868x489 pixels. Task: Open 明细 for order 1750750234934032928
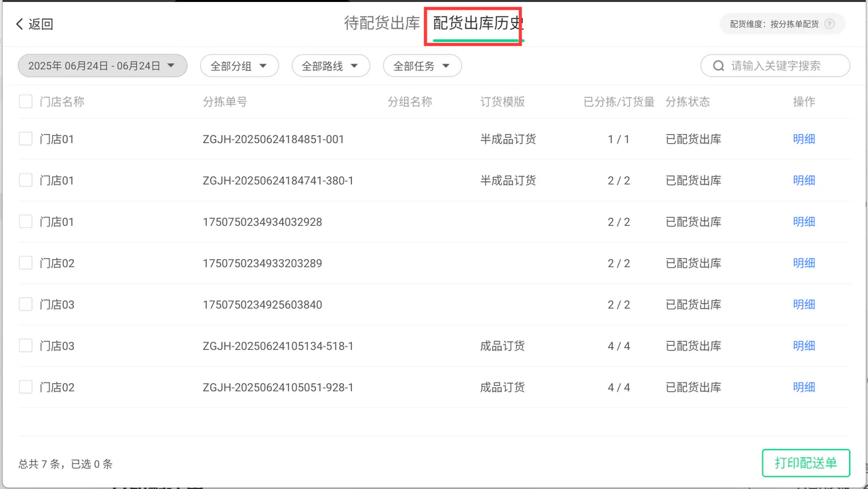click(x=804, y=222)
